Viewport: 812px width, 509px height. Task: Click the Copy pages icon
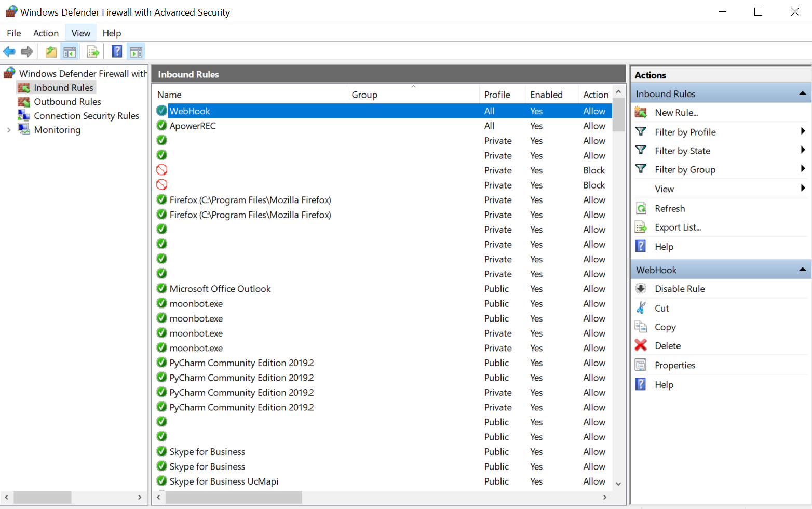(x=641, y=327)
